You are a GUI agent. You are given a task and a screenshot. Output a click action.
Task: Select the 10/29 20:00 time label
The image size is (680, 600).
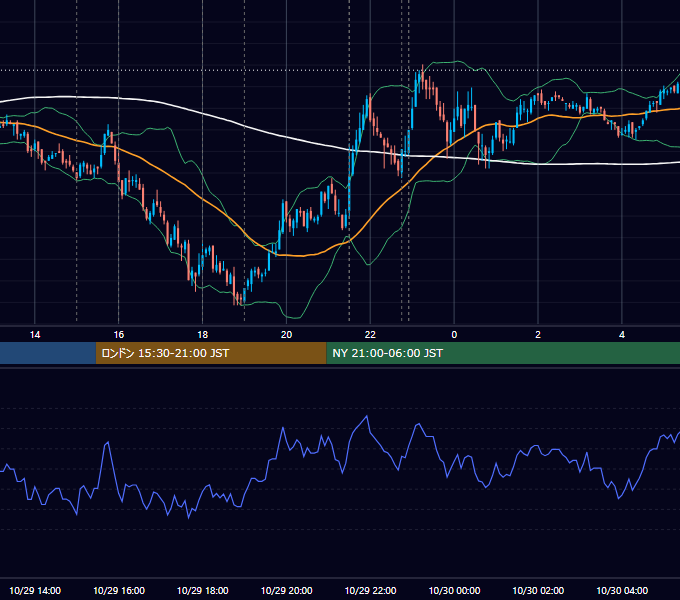point(286,590)
